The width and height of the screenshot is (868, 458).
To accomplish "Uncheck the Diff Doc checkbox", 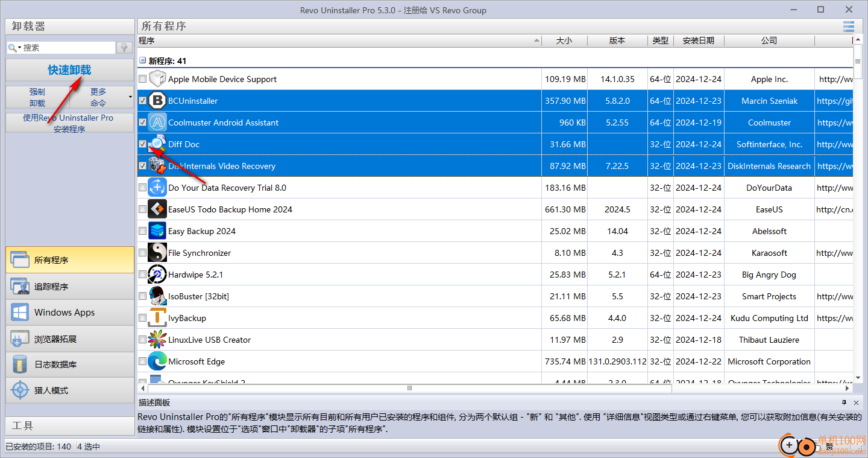I will [142, 144].
